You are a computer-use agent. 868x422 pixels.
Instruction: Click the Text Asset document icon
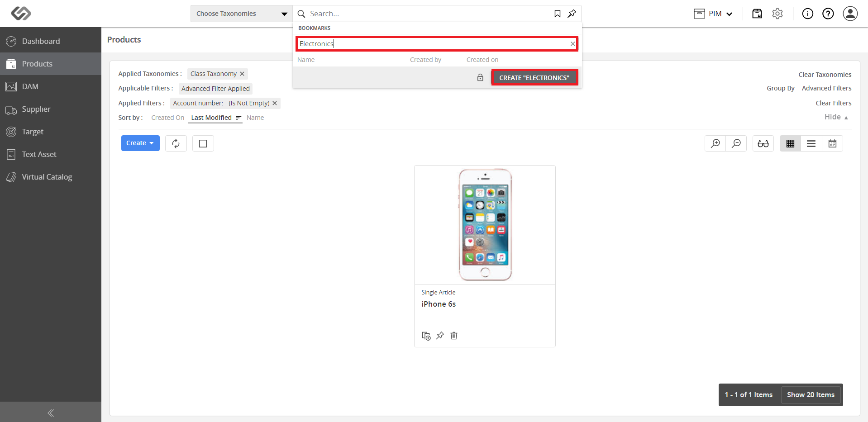[x=11, y=154]
